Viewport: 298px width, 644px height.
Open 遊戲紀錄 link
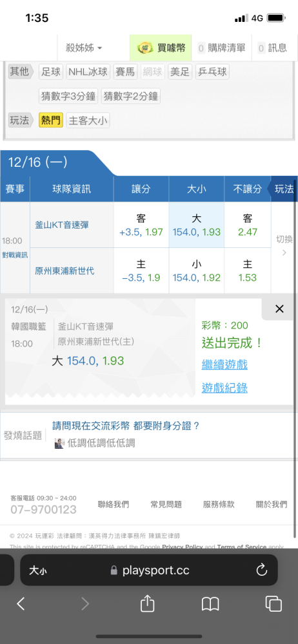224,388
